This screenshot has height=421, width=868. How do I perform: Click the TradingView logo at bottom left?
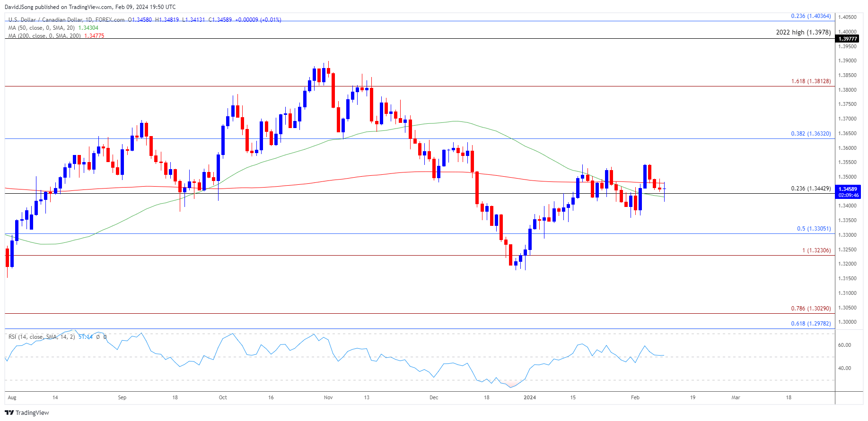27,412
